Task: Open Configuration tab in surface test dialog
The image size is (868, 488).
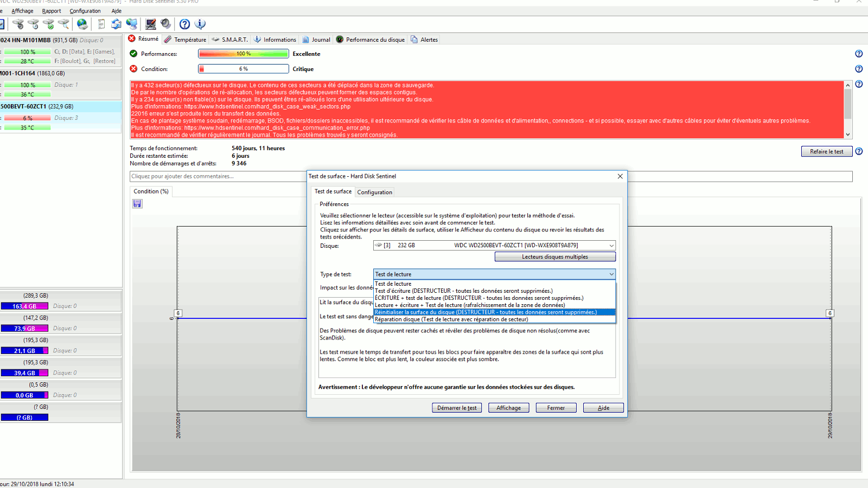Action: [x=374, y=192]
